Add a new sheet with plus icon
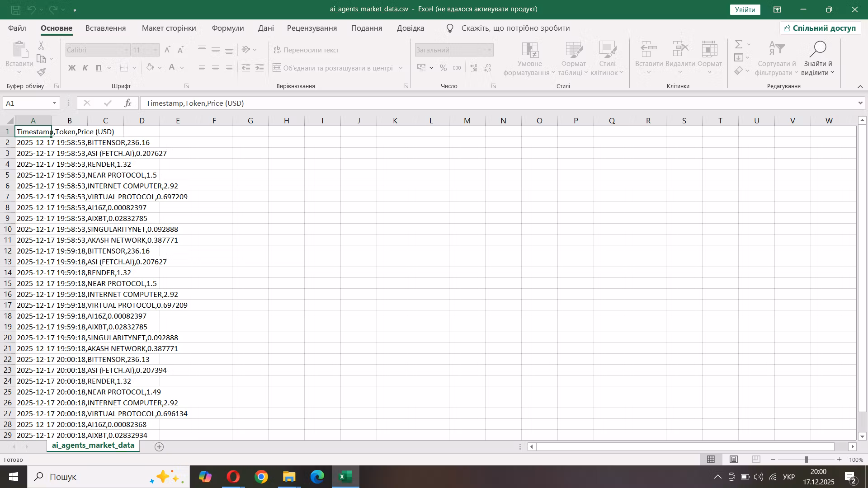The height and width of the screenshot is (488, 868). 159,447
